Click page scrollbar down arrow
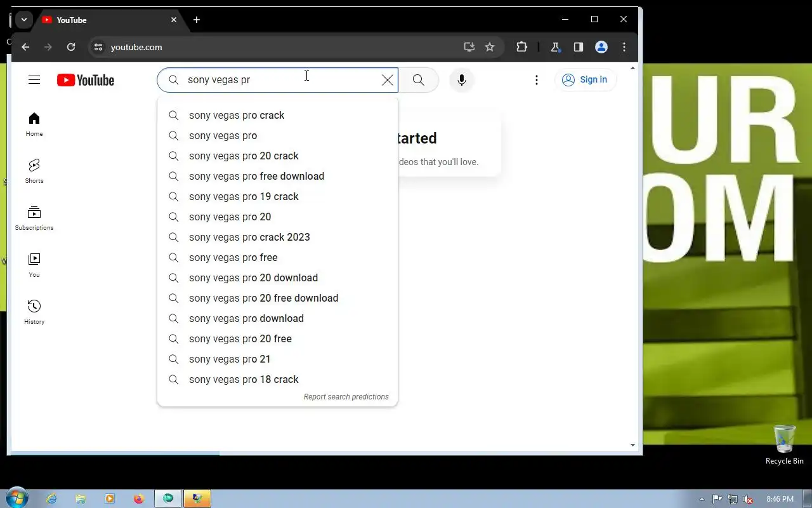 [632, 445]
